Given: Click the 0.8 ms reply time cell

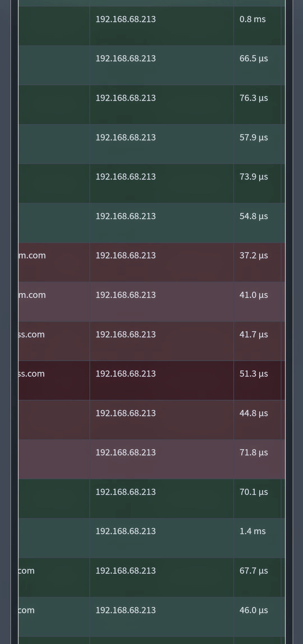Looking at the screenshot, I should [x=252, y=19].
